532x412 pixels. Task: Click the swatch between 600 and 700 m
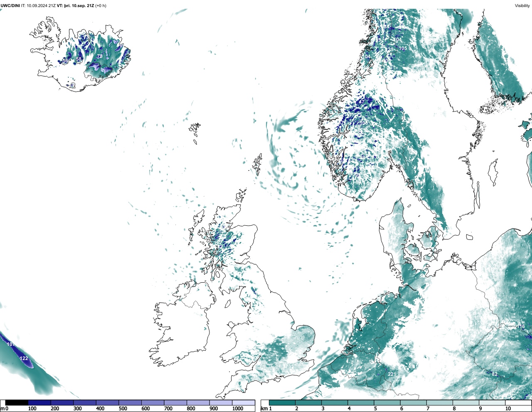coord(153,403)
